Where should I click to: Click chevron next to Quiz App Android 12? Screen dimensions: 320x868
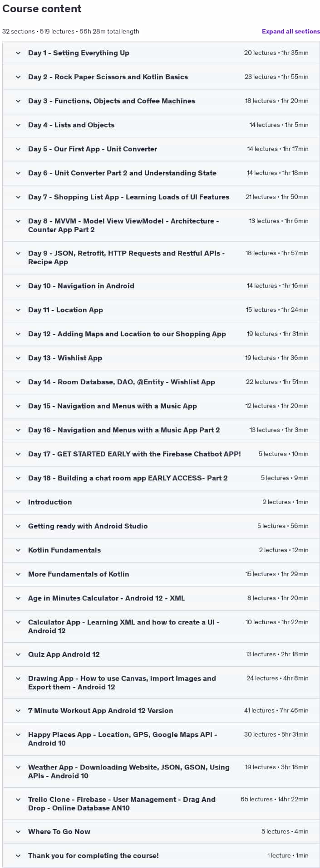pos(18,655)
